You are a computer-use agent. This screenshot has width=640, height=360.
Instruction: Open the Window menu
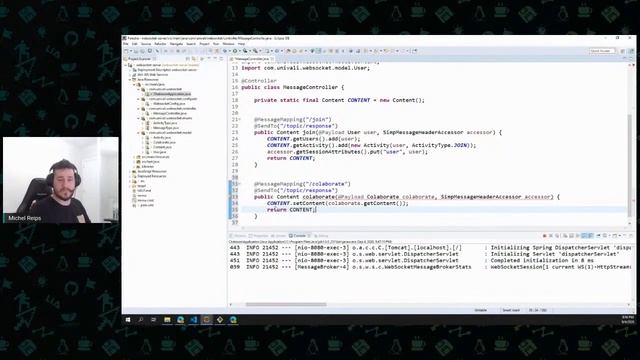[x=229, y=44]
